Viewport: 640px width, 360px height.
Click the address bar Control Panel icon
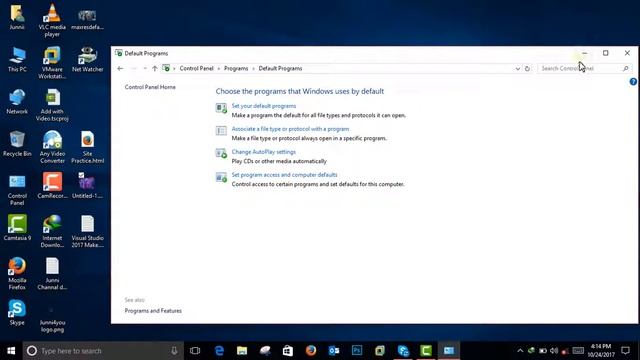click(166, 68)
